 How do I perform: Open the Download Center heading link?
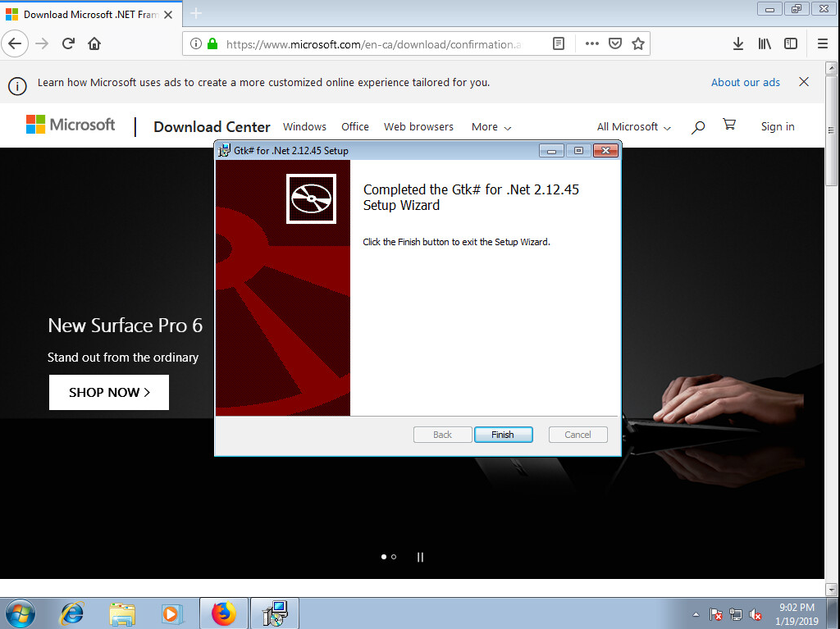coord(212,127)
